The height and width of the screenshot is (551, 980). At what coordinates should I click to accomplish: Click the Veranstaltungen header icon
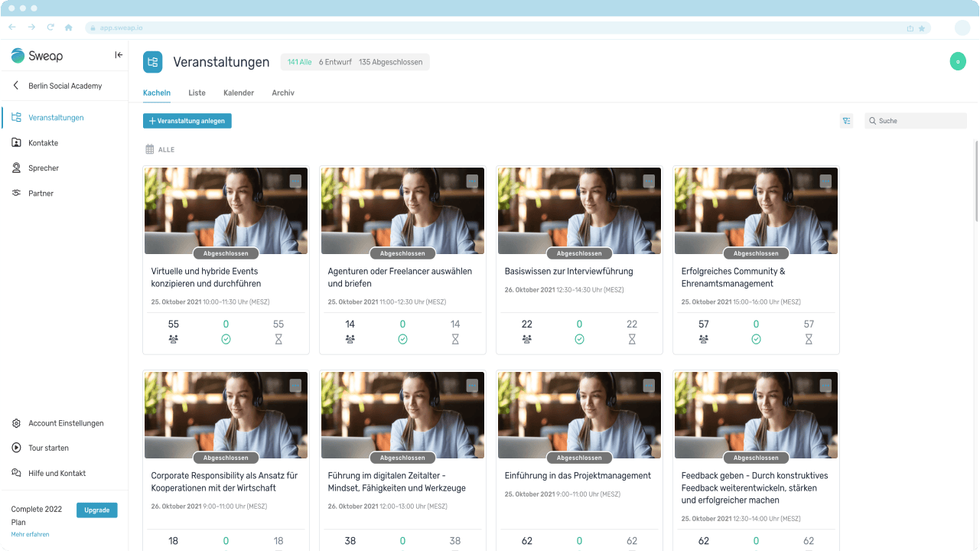click(153, 62)
